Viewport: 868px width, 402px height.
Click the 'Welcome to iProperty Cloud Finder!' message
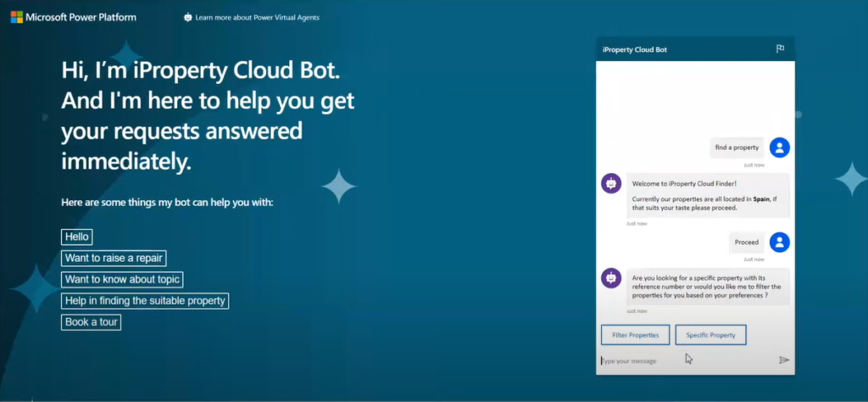(x=708, y=195)
